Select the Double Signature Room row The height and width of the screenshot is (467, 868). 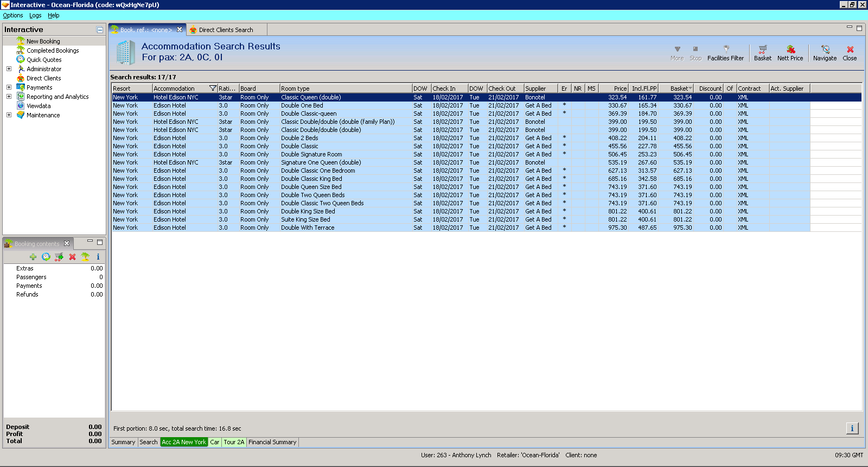click(486, 154)
